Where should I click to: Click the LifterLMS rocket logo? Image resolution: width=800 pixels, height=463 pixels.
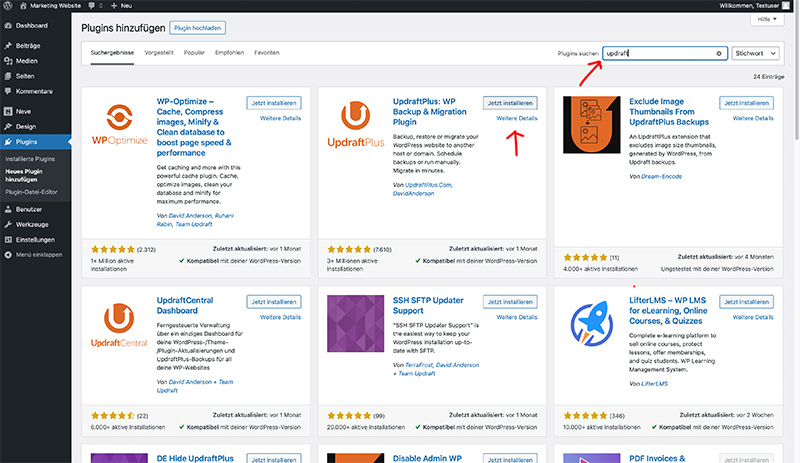click(x=592, y=324)
